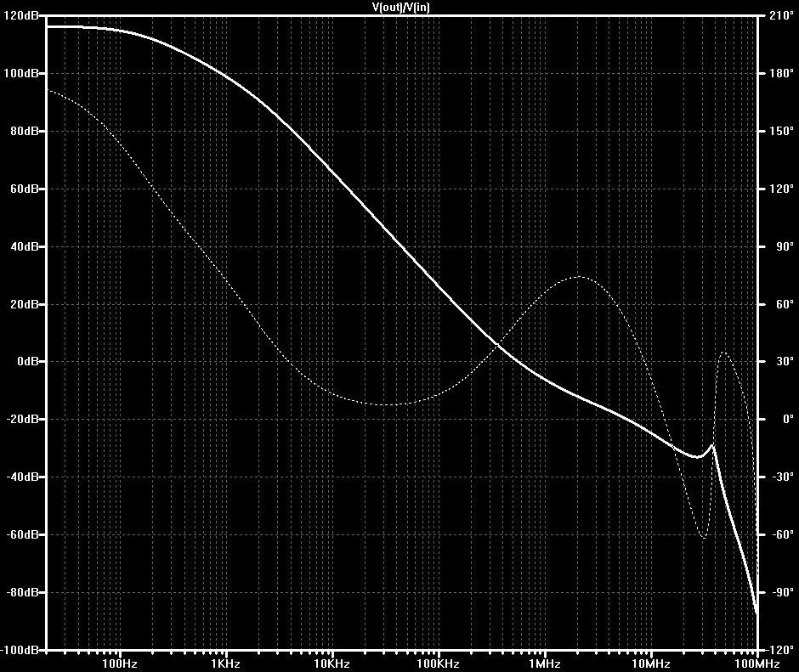Click the 150° phase axis label
The image size is (799, 672).
pyautogui.click(x=781, y=131)
